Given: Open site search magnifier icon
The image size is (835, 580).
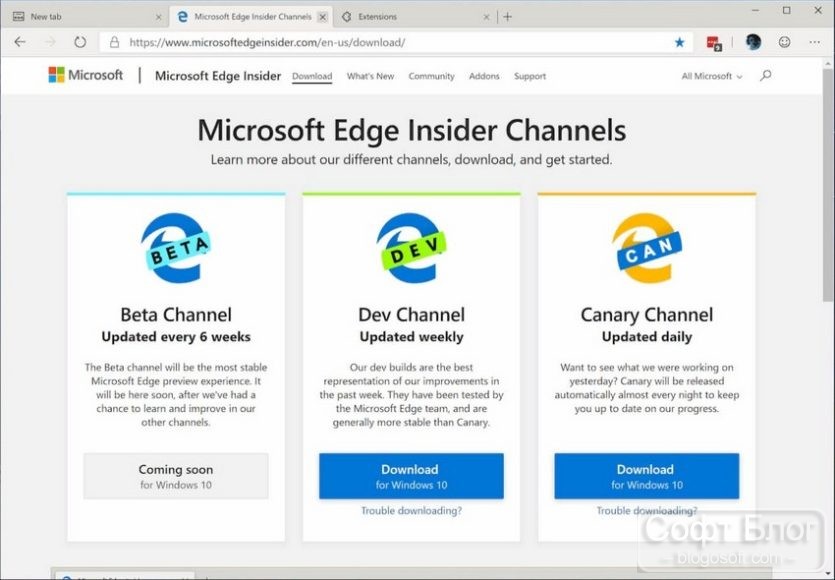Looking at the screenshot, I should point(766,76).
